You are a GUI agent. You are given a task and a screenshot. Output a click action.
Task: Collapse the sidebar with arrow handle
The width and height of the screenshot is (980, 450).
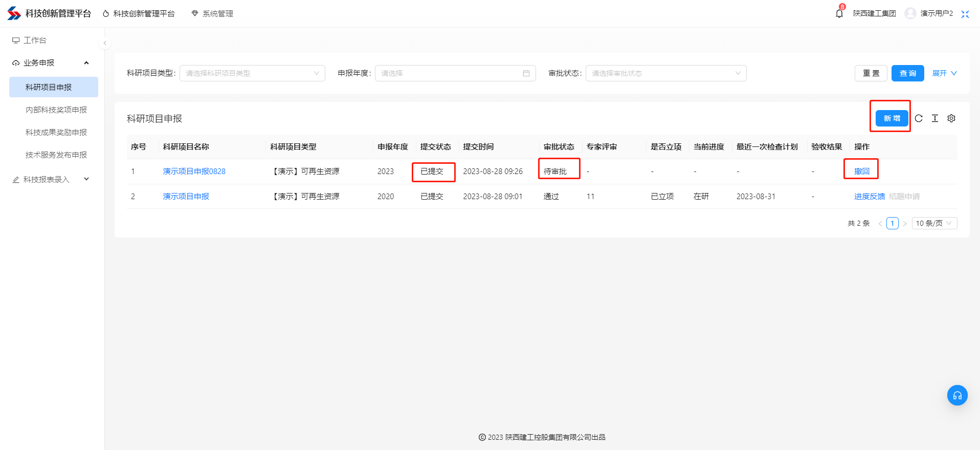tap(105, 43)
